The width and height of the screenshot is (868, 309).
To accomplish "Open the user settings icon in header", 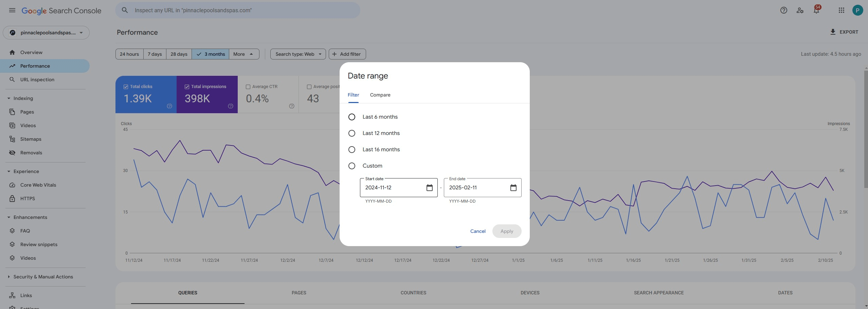I will click(800, 10).
